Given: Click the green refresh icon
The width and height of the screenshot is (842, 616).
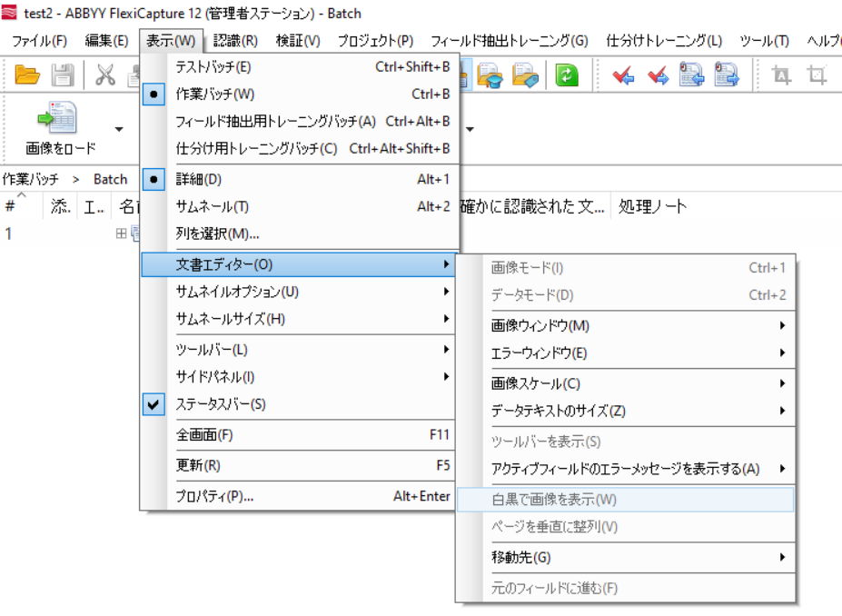Looking at the screenshot, I should tap(567, 75).
